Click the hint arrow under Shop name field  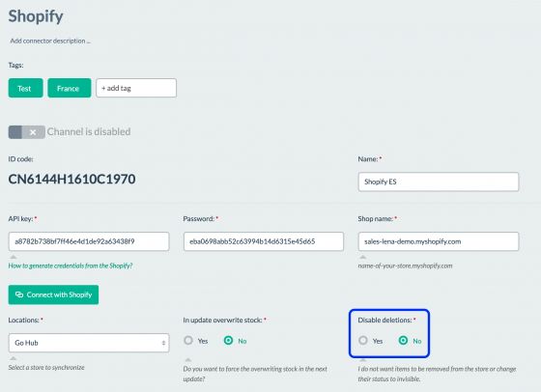click(x=363, y=257)
